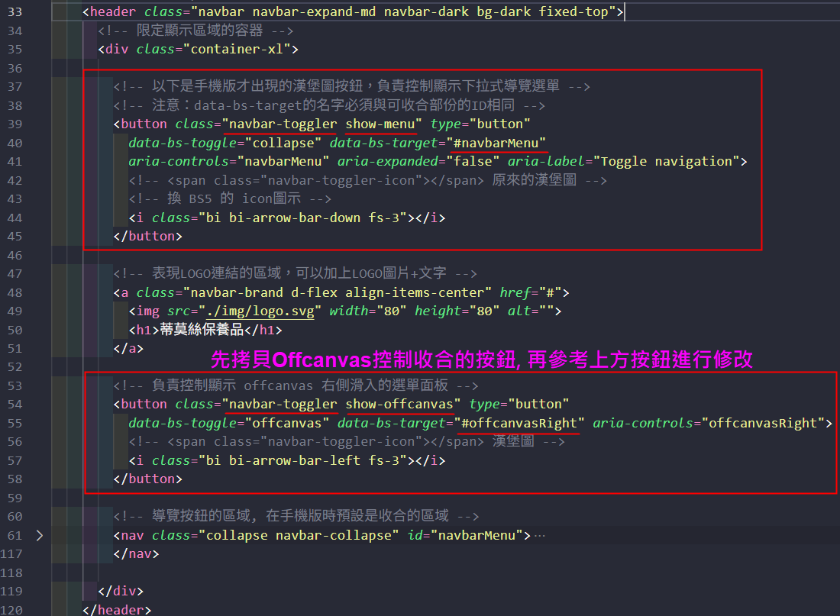Screen dimensions: 840x616
Task: Click line number 117 in the gutter
Action: tap(12, 554)
